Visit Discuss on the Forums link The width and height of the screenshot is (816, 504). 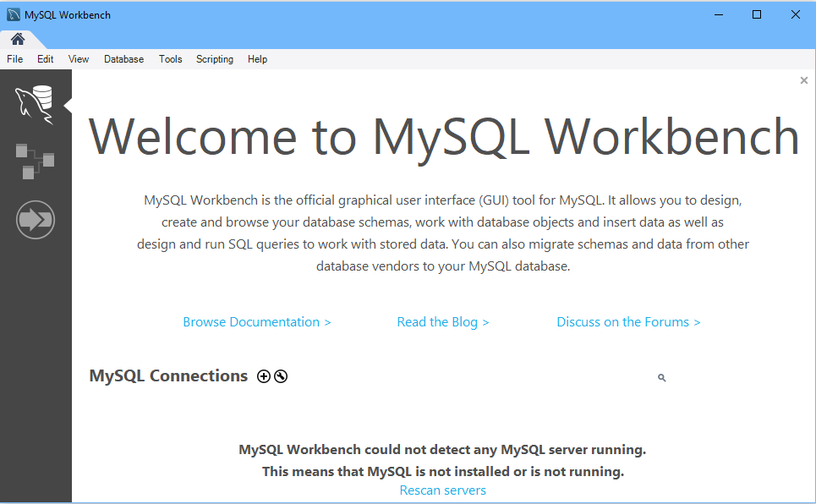[x=628, y=322]
